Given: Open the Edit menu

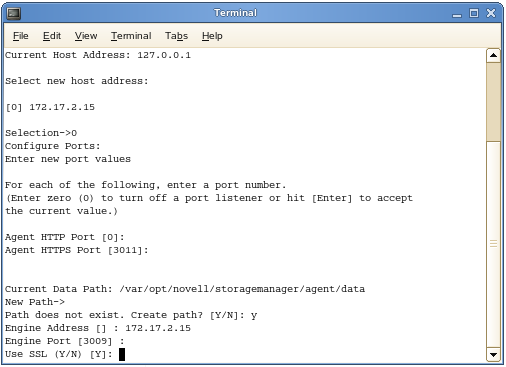Looking at the screenshot, I should click(x=52, y=36).
